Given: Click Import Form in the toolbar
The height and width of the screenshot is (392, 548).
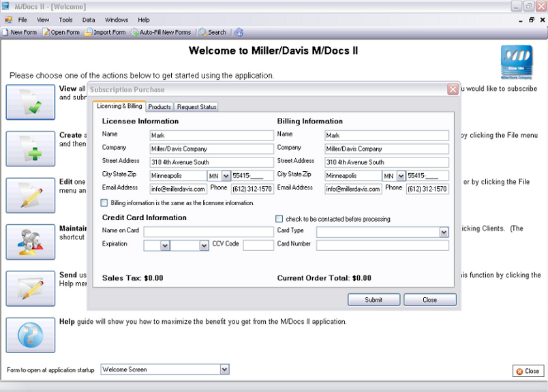Looking at the screenshot, I should tap(105, 32).
